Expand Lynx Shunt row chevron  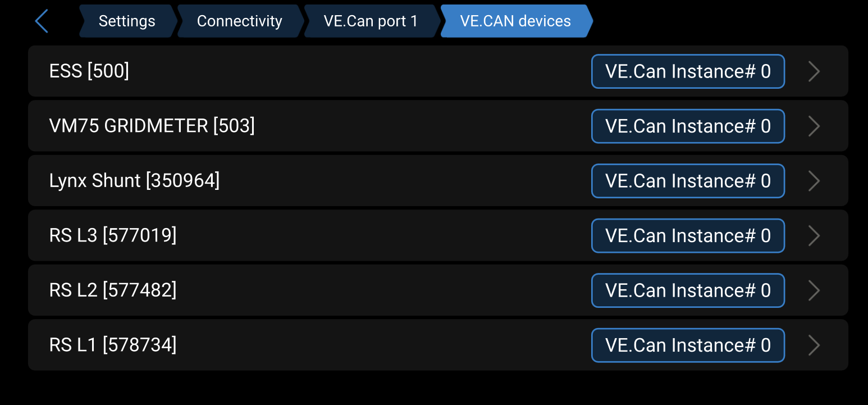click(814, 181)
